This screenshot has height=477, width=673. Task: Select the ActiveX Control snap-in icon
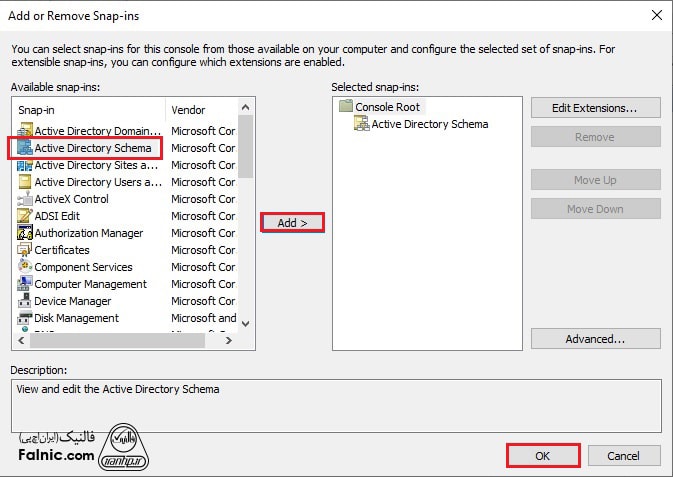point(25,199)
